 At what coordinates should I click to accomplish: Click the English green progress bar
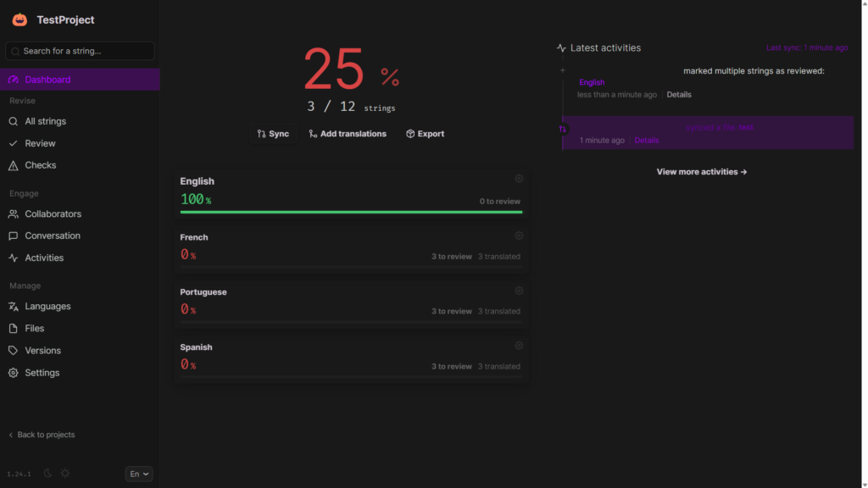pos(351,212)
